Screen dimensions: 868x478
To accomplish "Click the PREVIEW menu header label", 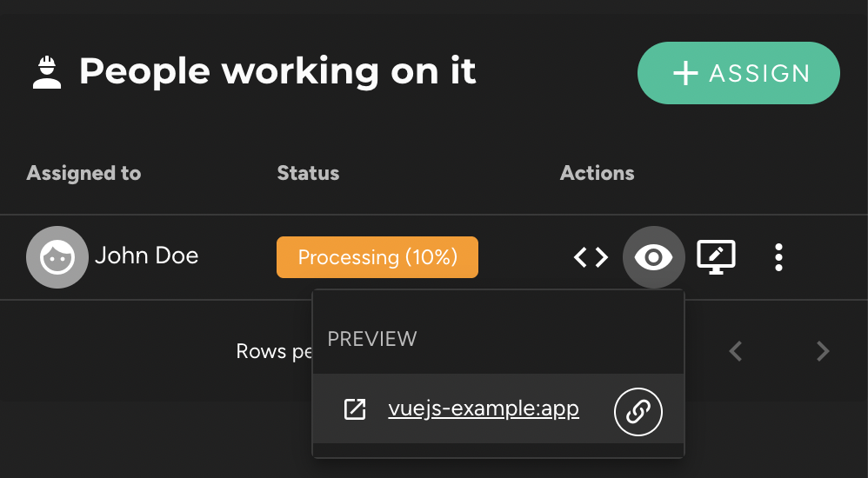I will pyautogui.click(x=372, y=339).
